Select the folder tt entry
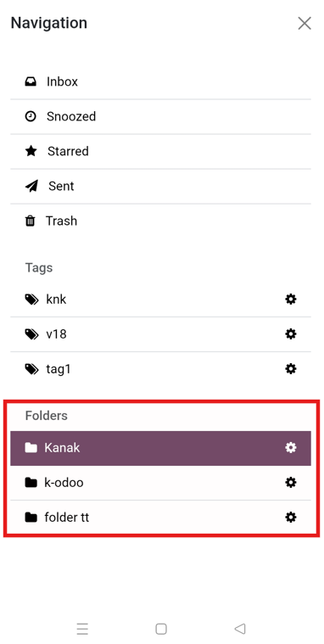 (x=160, y=518)
